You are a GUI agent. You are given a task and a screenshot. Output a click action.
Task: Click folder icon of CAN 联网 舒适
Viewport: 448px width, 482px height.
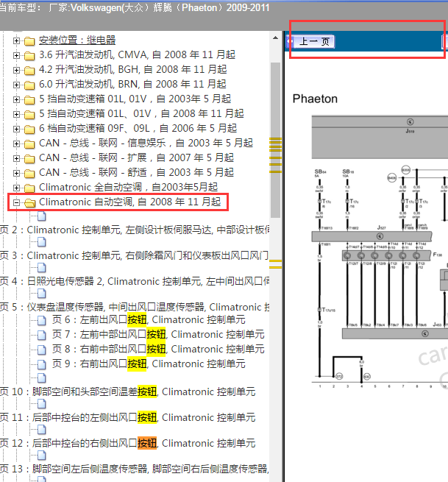tap(29, 173)
